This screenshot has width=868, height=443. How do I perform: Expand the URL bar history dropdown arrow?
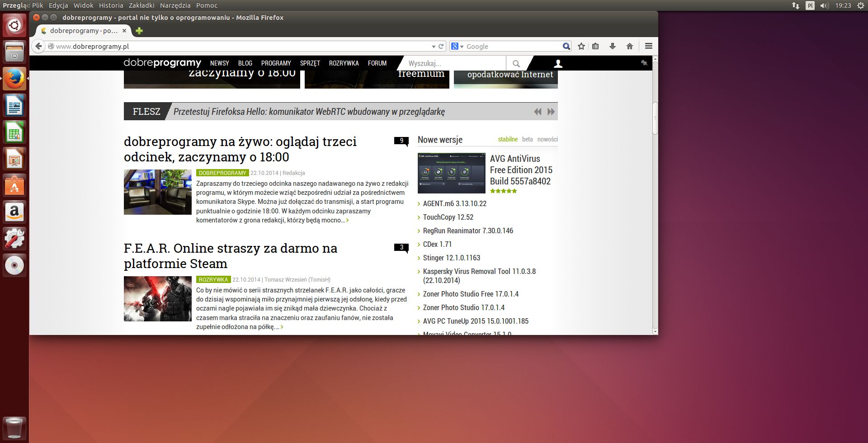click(x=434, y=47)
